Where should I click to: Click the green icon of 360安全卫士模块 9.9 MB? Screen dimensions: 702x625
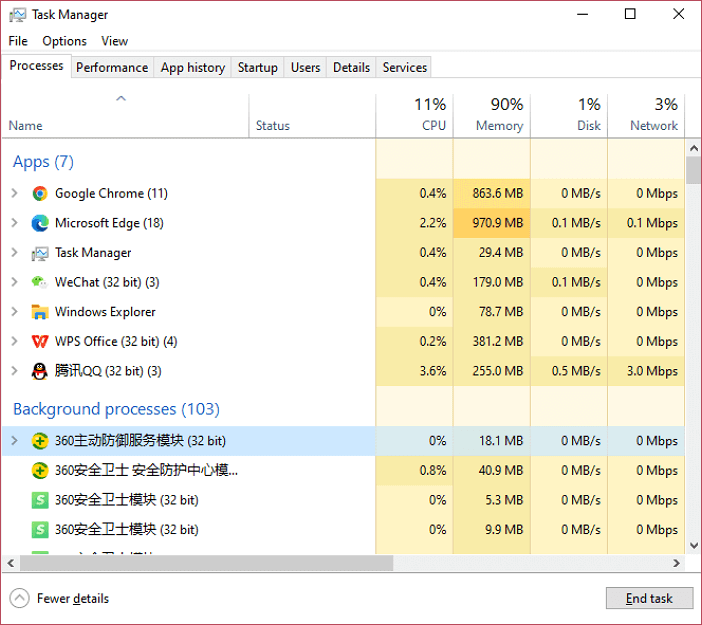[40, 530]
